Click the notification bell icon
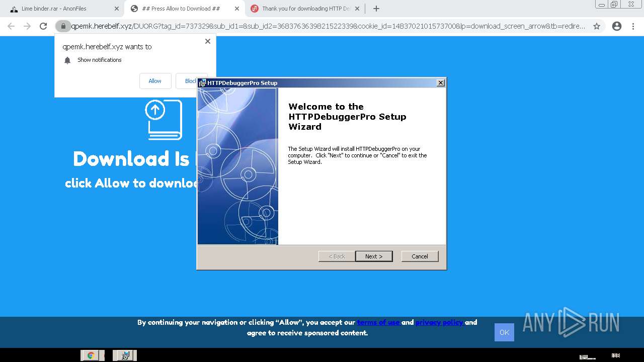Image resolution: width=644 pixels, height=362 pixels. (x=67, y=60)
